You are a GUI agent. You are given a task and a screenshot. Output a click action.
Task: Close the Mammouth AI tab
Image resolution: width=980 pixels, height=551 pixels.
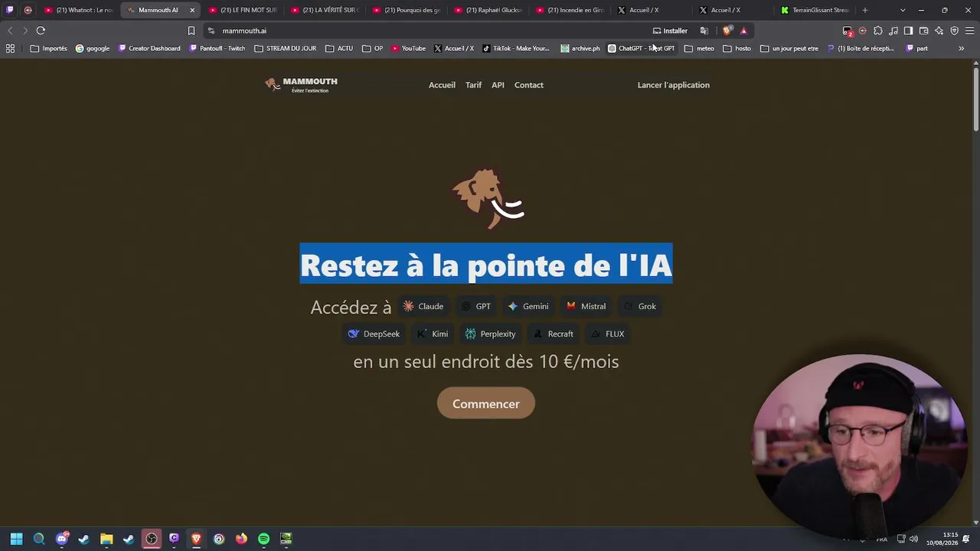[192, 10]
